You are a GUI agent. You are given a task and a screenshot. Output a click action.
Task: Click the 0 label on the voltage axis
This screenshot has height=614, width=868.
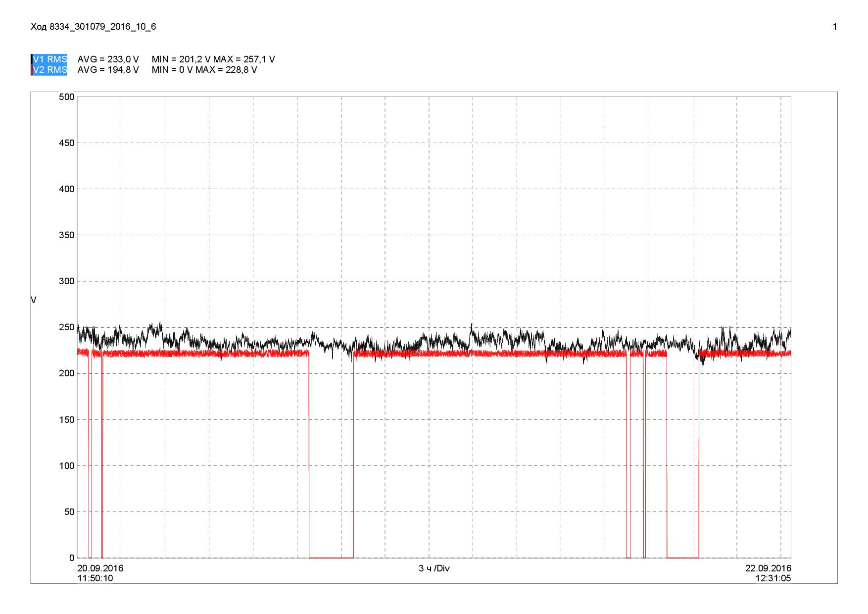(x=72, y=558)
